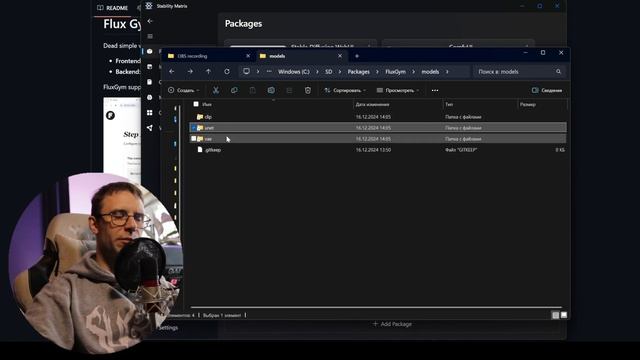Image resolution: width=640 pixels, height=360 pixels.
Task: Navigate to FluxGym breadcrumb
Action: [396, 71]
